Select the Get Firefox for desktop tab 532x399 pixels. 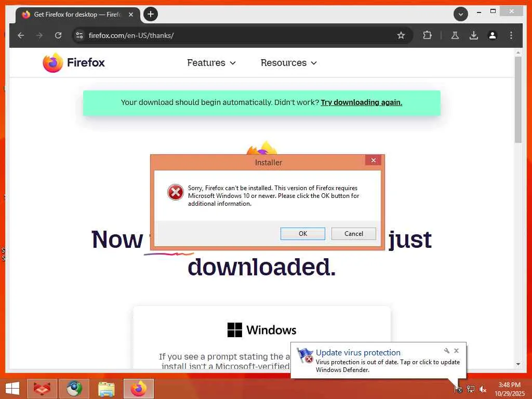tap(77, 15)
